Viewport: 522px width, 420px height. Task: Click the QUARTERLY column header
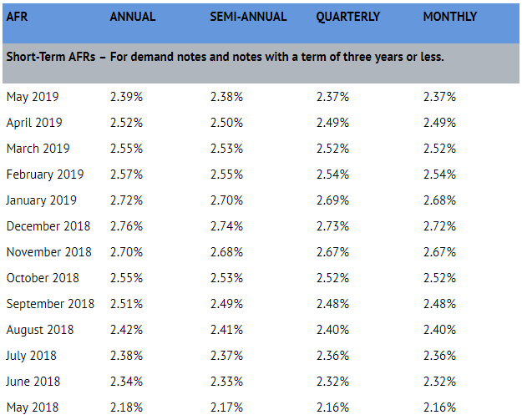pyautogui.click(x=347, y=17)
